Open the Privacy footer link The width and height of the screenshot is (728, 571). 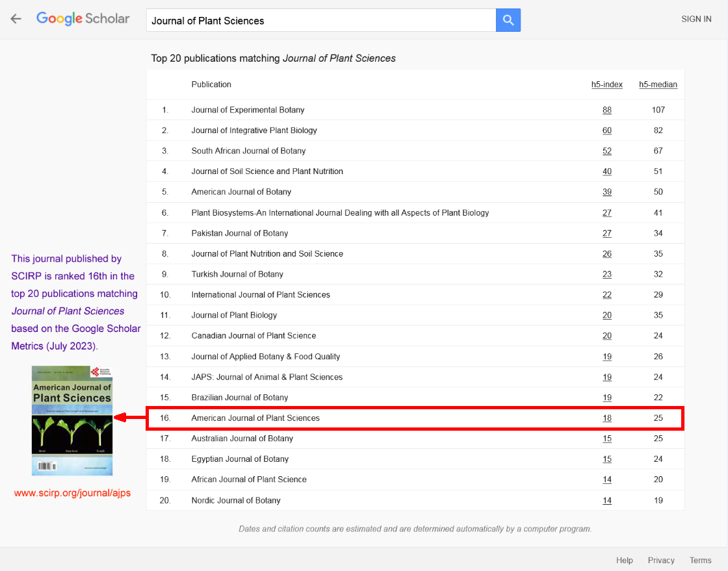[x=661, y=560]
